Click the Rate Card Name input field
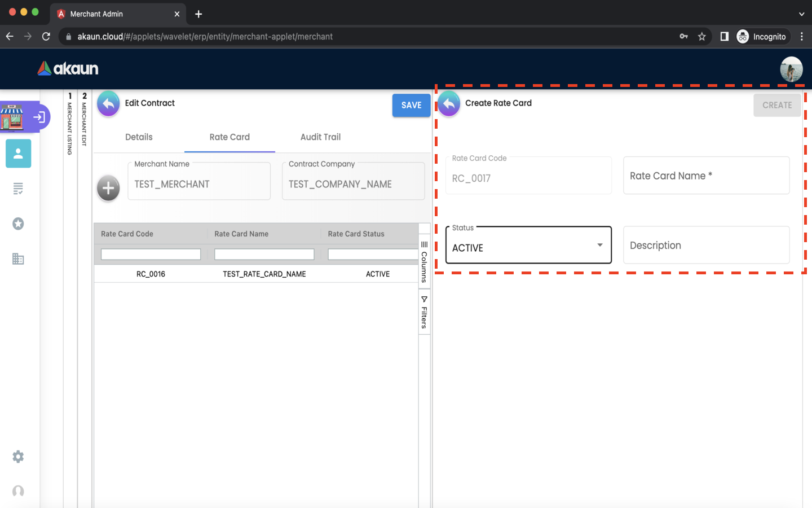 [x=706, y=176]
